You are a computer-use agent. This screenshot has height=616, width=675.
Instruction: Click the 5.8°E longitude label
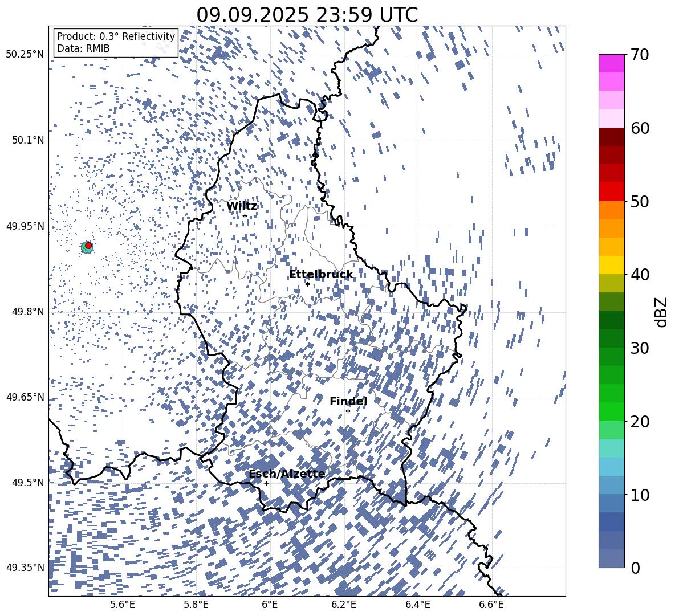tap(196, 605)
